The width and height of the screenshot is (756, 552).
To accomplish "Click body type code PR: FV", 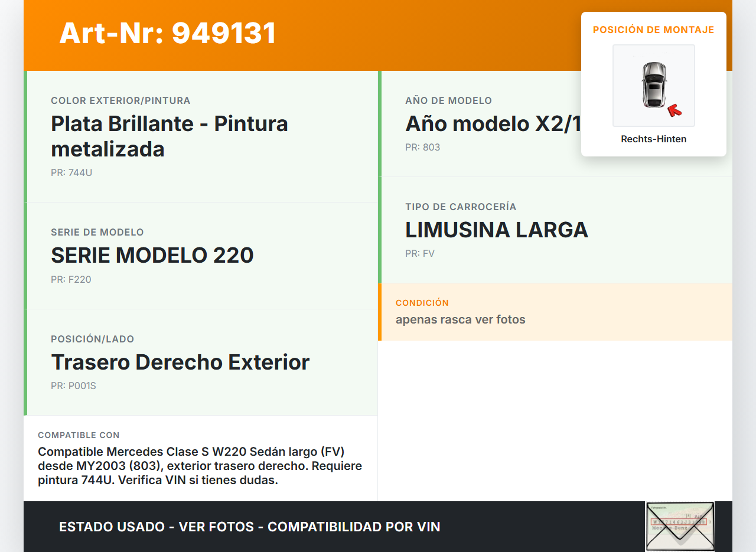I will pyautogui.click(x=419, y=254).
